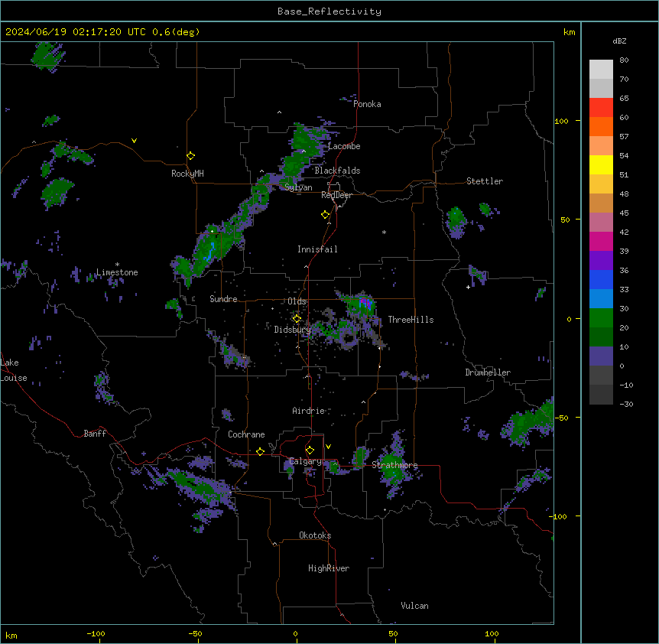Image resolution: width=659 pixels, height=644 pixels.
Task: Click the yellow V marker northwest of RockyMH
Action: tap(134, 141)
